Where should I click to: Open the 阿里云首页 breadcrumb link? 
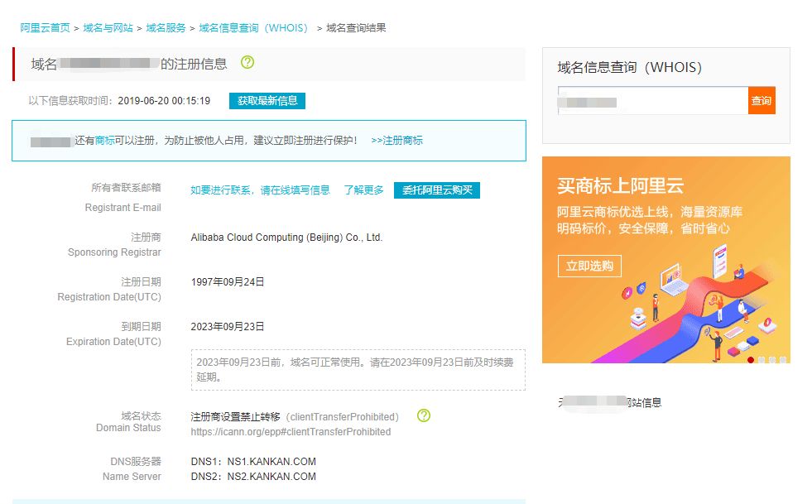click(45, 28)
